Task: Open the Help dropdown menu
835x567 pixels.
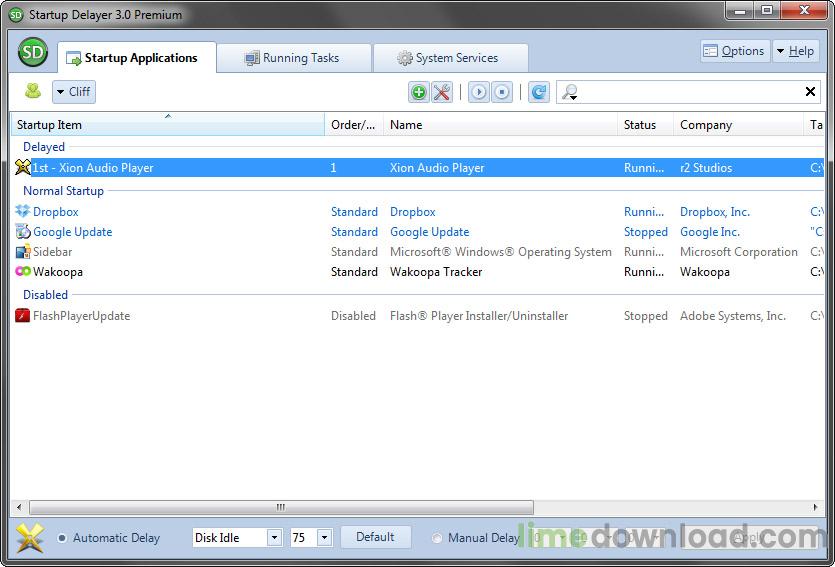Action: 796,51
